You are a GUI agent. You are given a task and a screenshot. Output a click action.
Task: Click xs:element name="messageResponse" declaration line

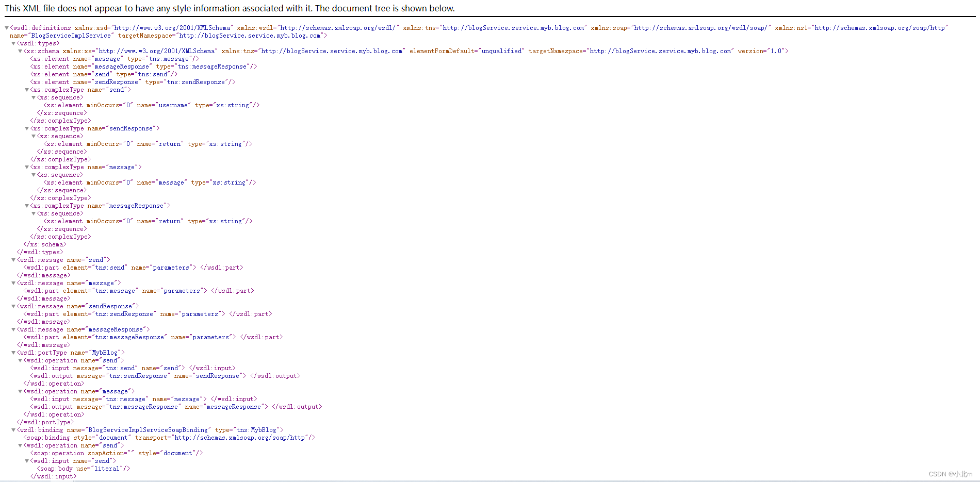click(x=143, y=67)
